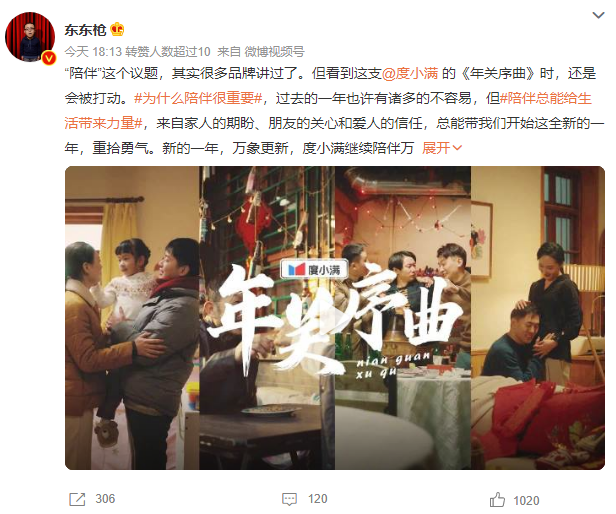616x514 pixels.
Task: Like the post with thumbs-up icon
Action: point(497,500)
